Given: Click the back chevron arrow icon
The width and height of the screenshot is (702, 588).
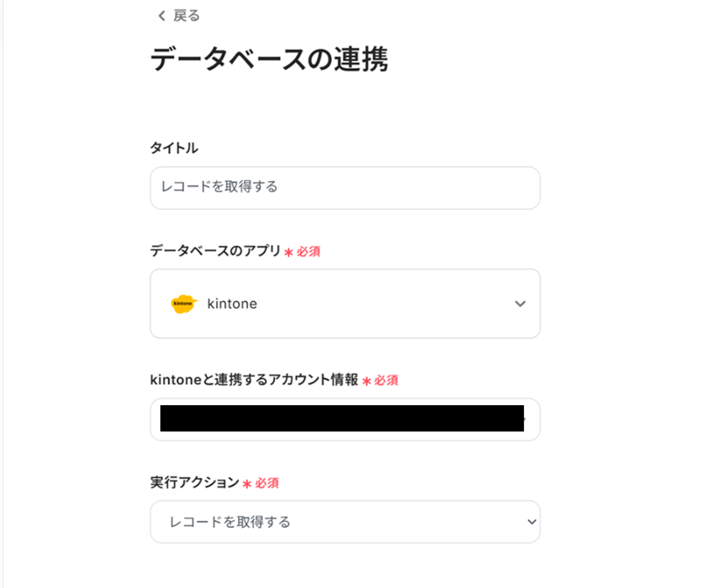Looking at the screenshot, I should tap(161, 16).
